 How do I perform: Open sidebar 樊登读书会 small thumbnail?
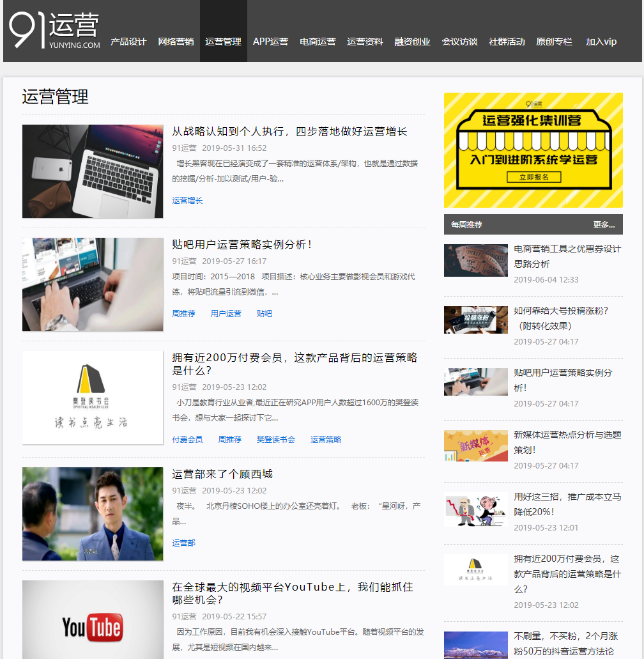[x=475, y=570]
